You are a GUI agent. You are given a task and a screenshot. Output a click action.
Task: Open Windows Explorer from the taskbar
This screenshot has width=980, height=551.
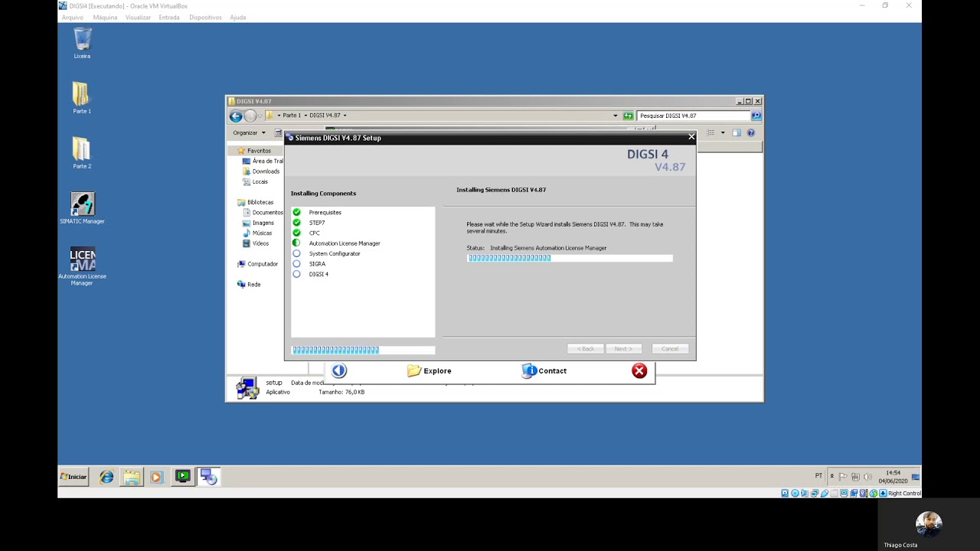pyautogui.click(x=132, y=477)
